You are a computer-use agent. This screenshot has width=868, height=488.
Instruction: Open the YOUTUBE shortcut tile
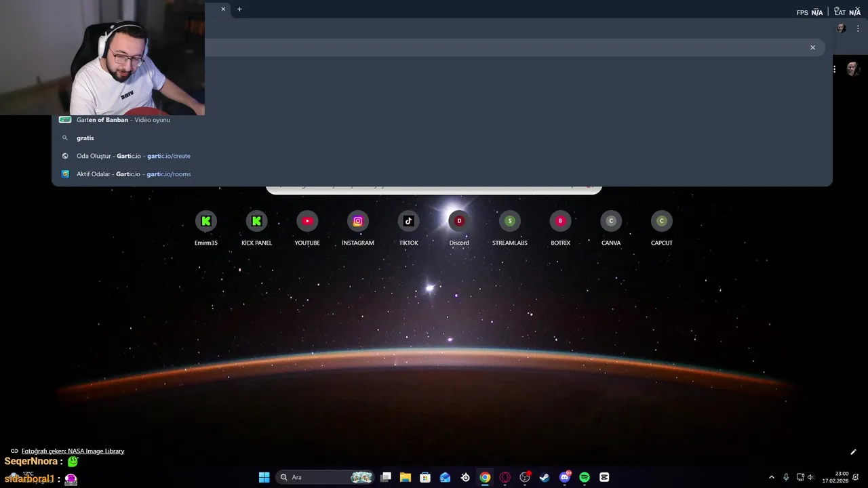point(307,228)
